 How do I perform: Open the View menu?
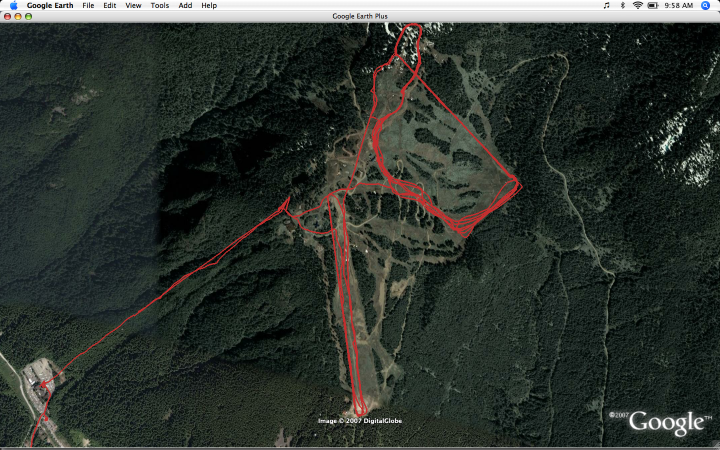pyautogui.click(x=133, y=6)
